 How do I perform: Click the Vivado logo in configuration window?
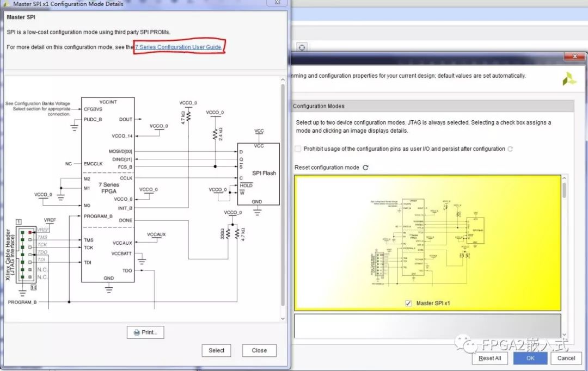pos(569,78)
